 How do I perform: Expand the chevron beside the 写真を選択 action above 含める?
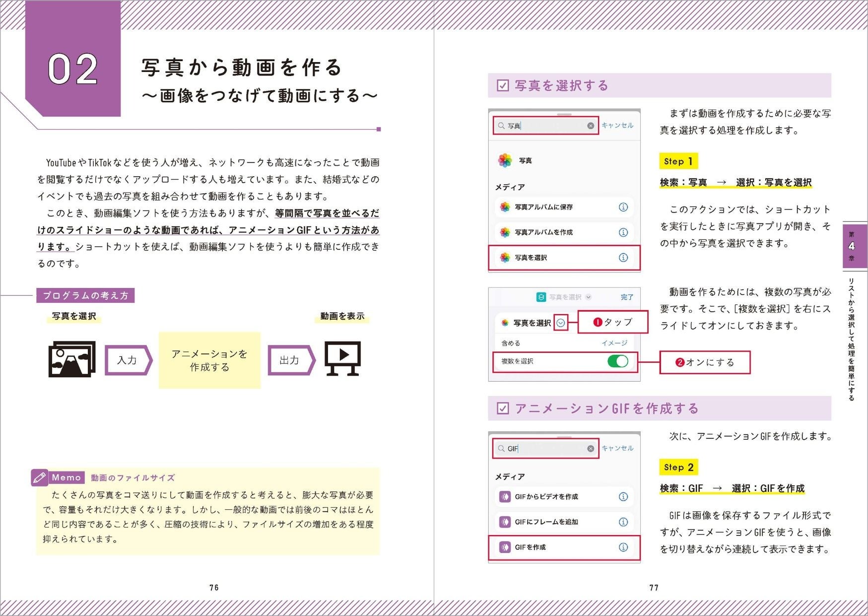pos(561,323)
